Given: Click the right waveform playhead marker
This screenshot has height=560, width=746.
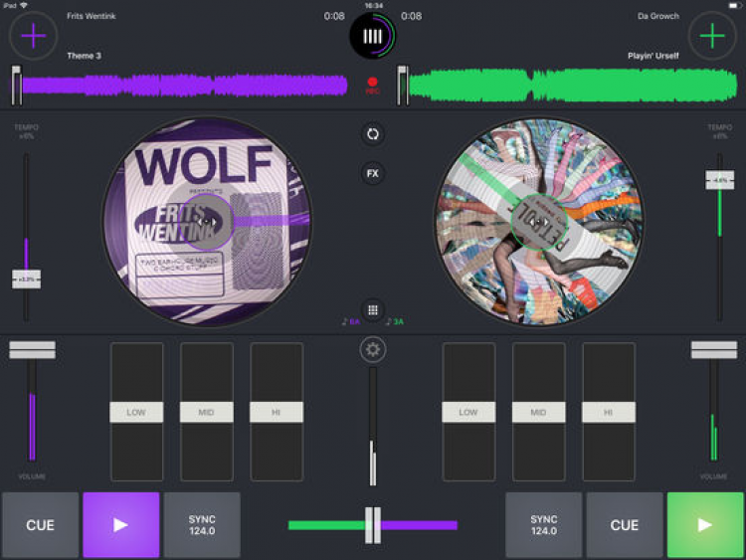Looking at the screenshot, I should [x=403, y=86].
